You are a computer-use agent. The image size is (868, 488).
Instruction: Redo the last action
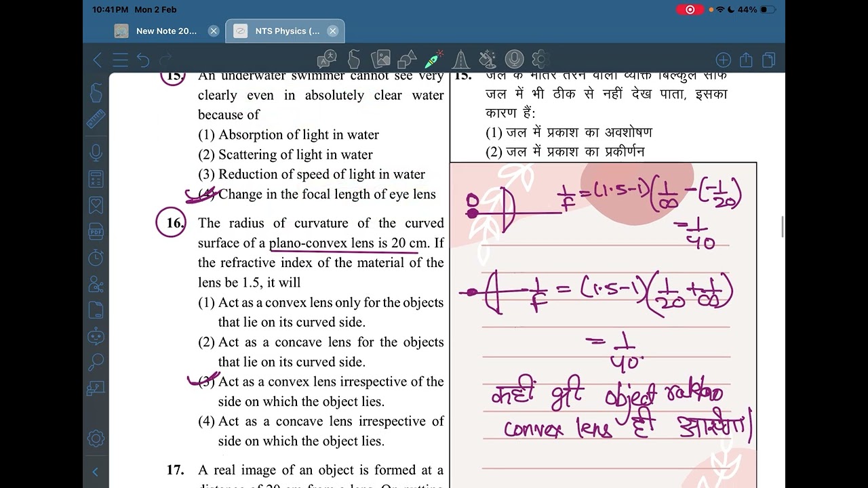165,60
